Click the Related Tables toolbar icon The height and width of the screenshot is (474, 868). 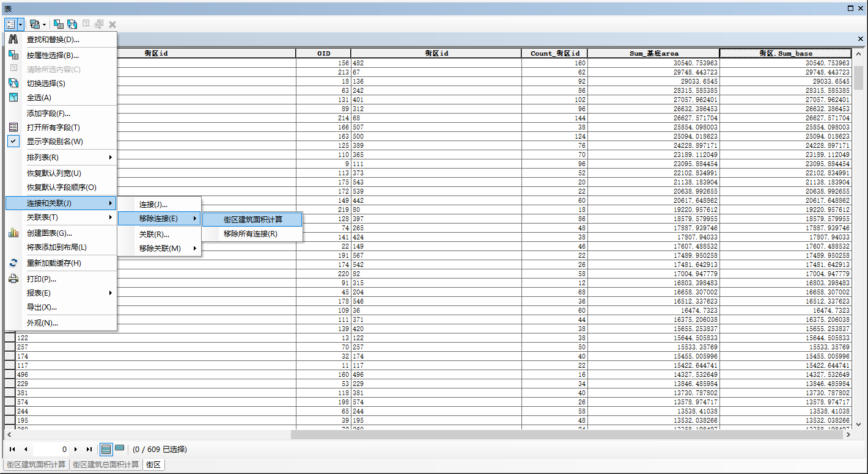[x=35, y=24]
